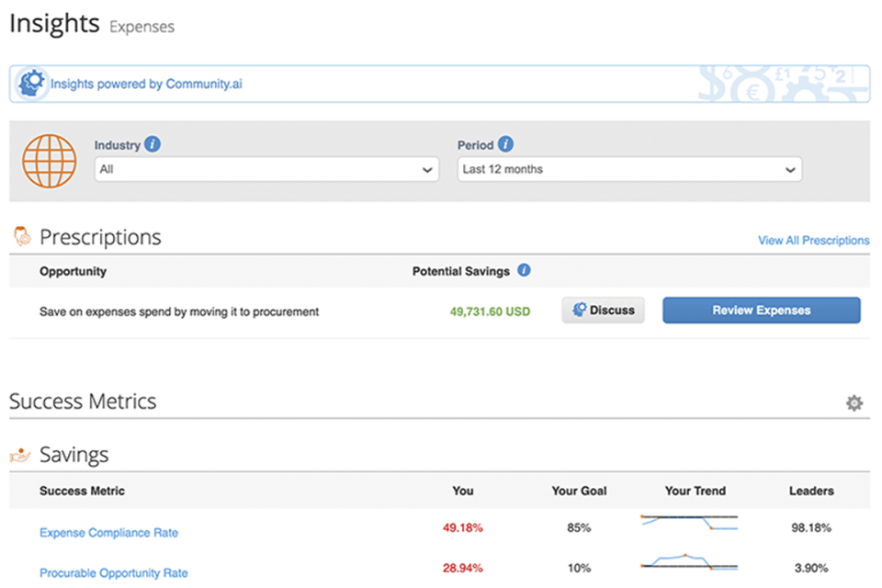Click the procurement savings opportunity text
The image size is (882, 588).
tap(179, 311)
